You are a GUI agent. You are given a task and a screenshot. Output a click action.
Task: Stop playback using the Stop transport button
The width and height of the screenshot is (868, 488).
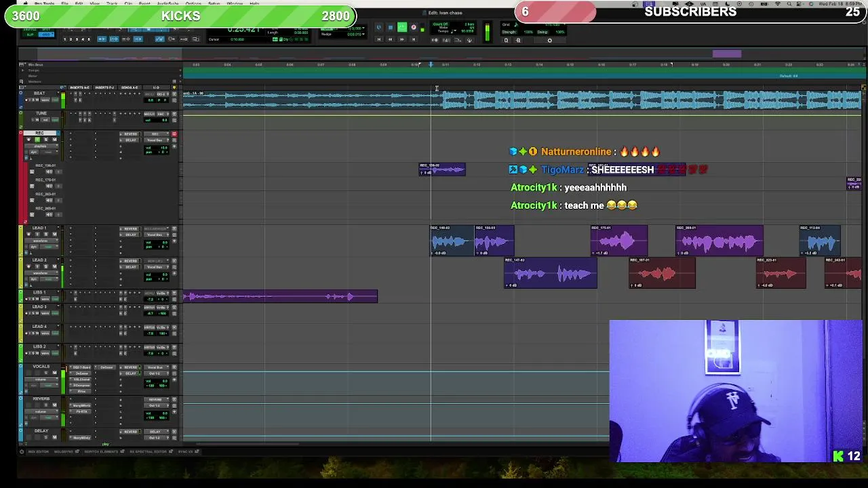(391, 27)
